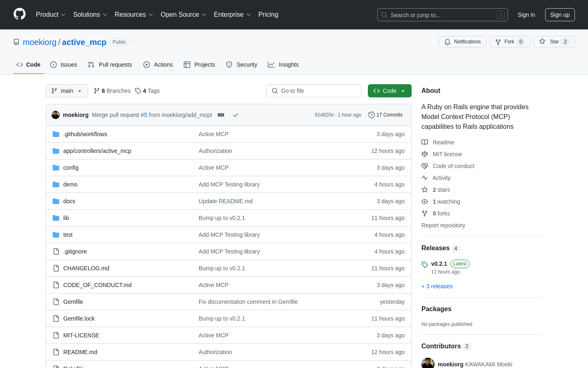Click the Report repository link
Viewport: 588px width, 368px height.
pos(443,225)
